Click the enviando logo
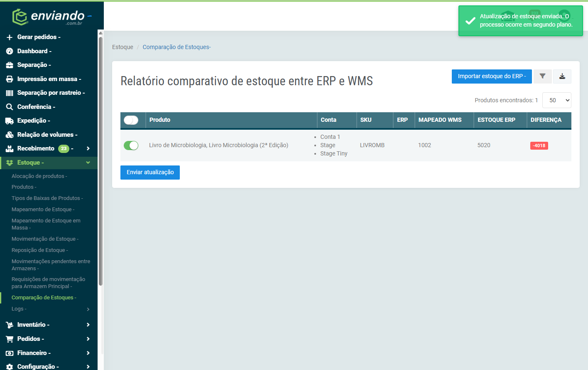 coord(52,17)
